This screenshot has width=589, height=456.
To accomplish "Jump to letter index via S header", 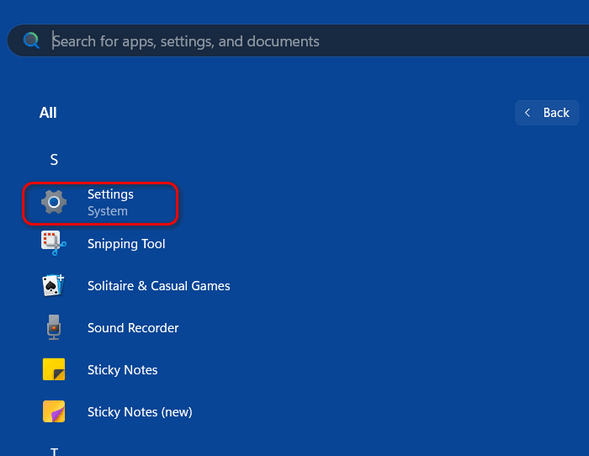I will [54, 160].
